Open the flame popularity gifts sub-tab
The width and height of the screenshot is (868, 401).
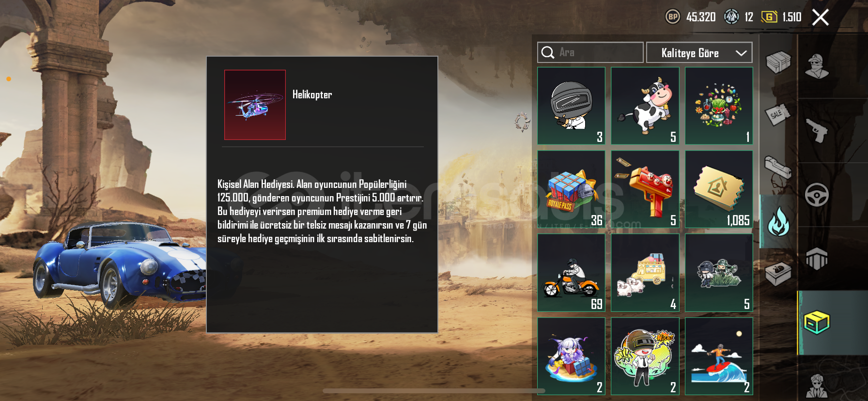click(x=778, y=221)
